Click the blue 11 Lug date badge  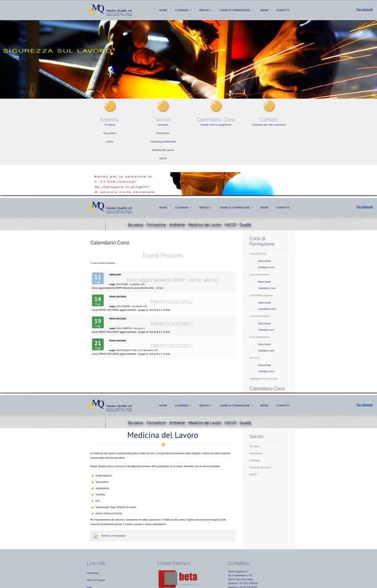(98, 279)
